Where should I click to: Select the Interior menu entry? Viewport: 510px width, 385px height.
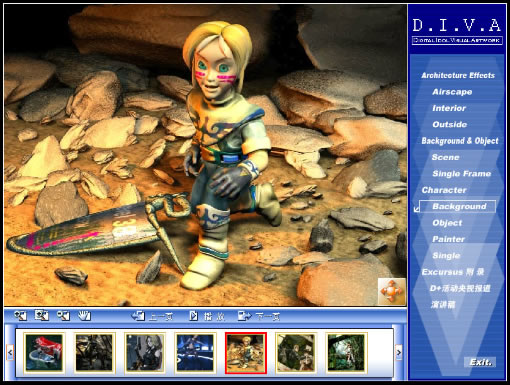[x=449, y=108]
